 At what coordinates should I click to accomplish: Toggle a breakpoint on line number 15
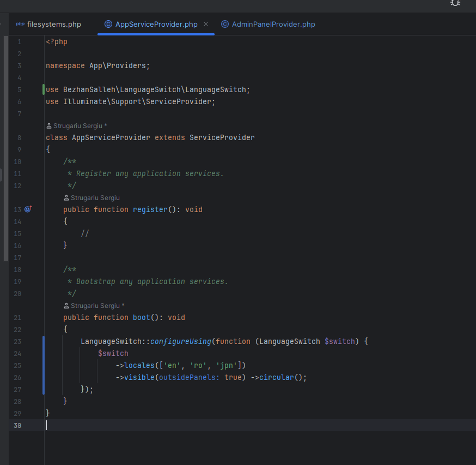(x=17, y=233)
